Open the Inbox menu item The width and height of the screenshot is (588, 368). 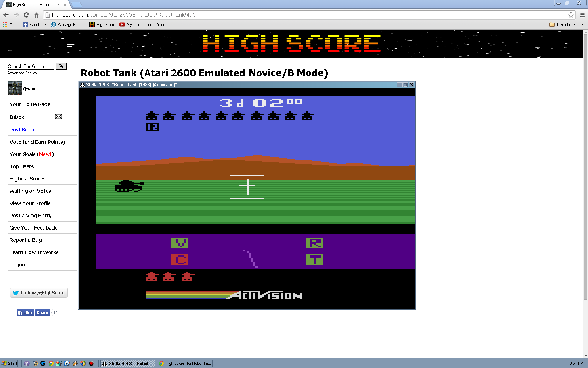[17, 117]
